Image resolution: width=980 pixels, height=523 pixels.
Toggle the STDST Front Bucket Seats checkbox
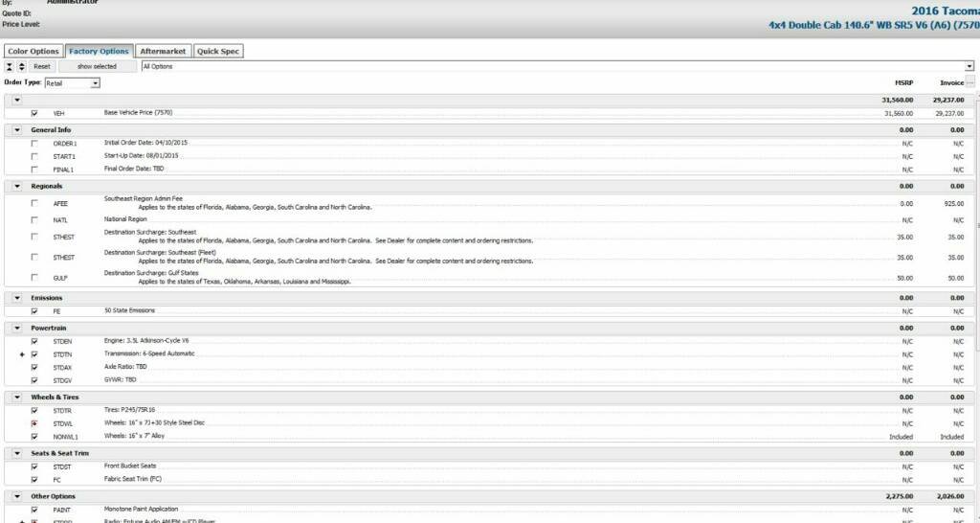coord(34,466)
